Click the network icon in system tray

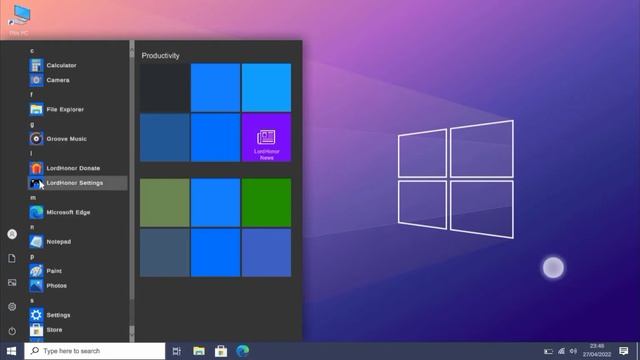pos(561,351)
